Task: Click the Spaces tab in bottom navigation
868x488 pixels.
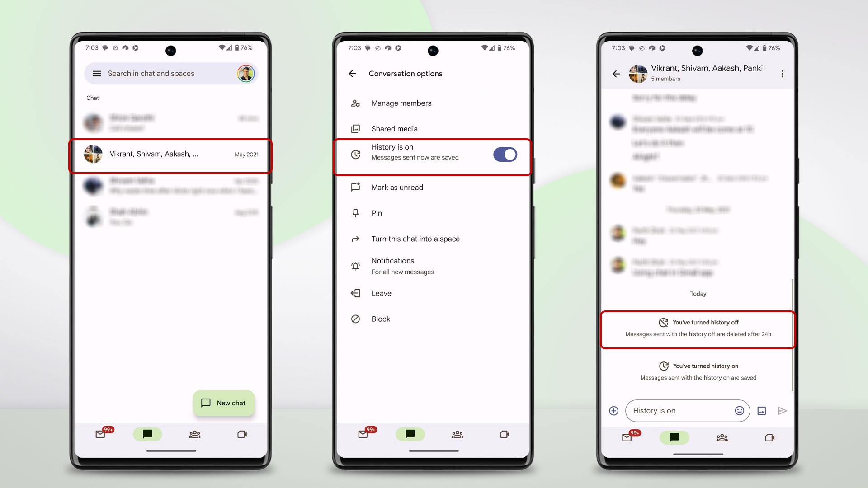Action: 194,434
